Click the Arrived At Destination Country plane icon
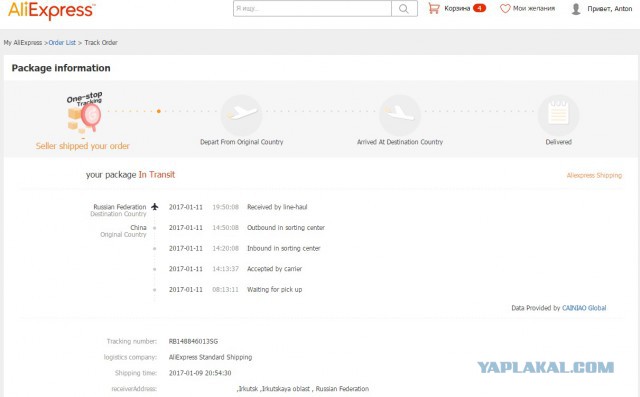Viewport: 640px width, 397px height. [x=400, y=115]
